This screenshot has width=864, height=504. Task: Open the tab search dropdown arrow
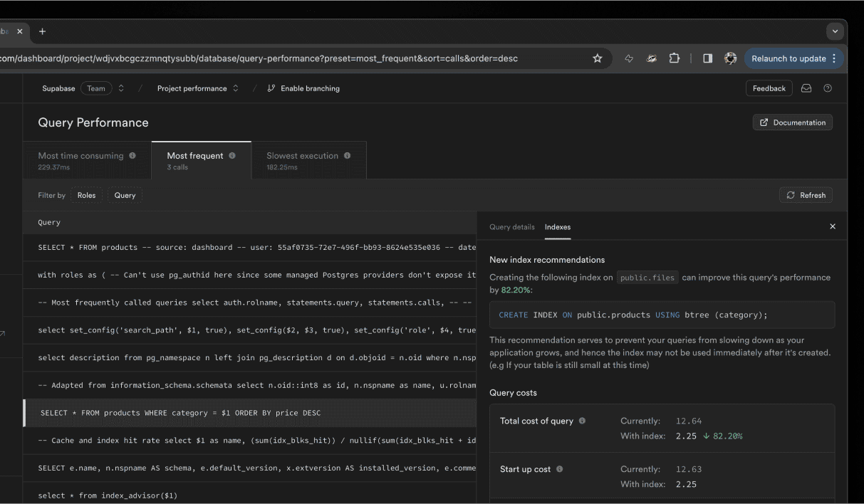[835, 31]
